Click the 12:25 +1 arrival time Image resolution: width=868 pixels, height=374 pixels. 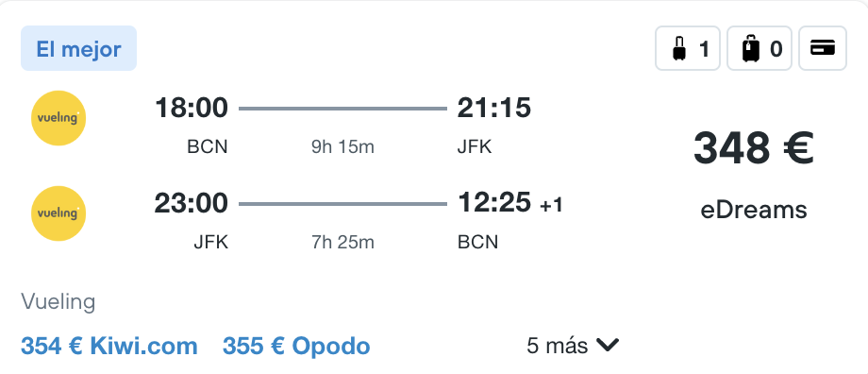pyautogui.click(x=509, y=203)
